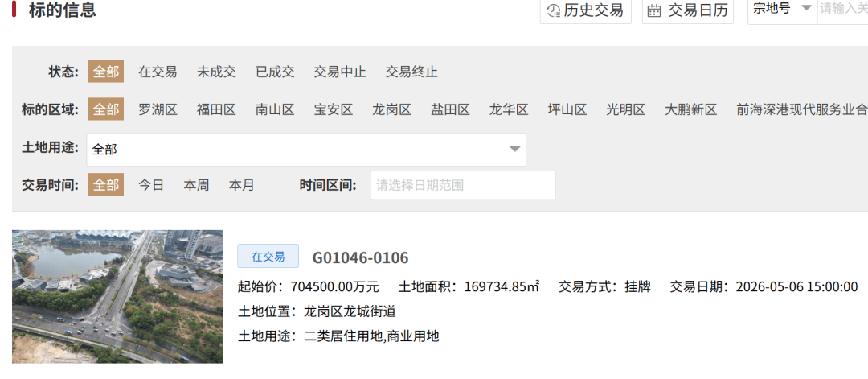
Task: Filter district by 南山区
Action: pos(275,109)
